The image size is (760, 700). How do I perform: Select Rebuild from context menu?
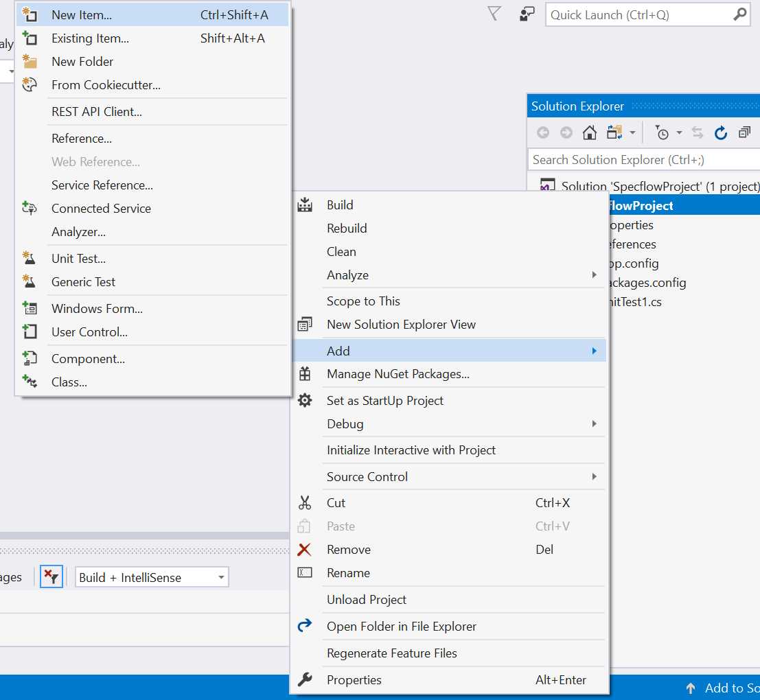[x=449, y=228]
